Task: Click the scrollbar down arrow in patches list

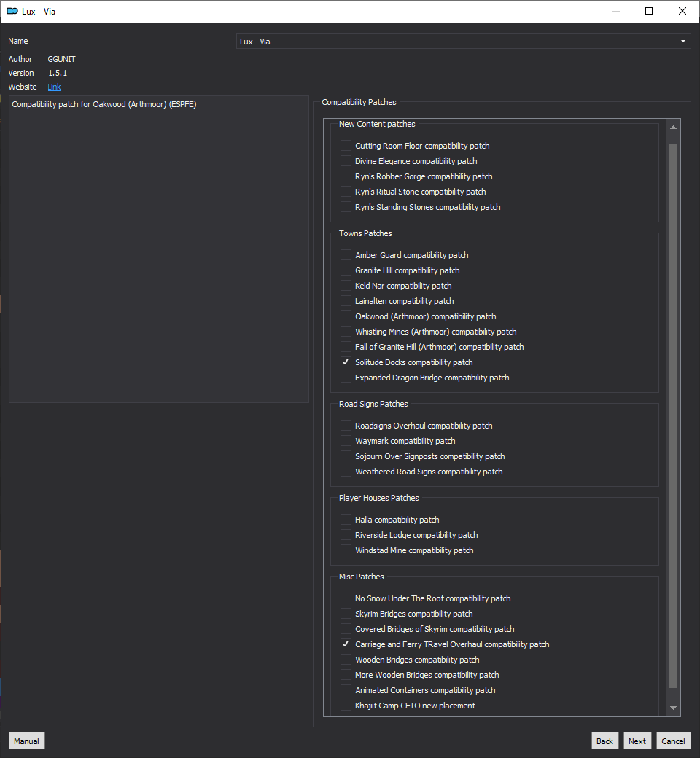Action: [x=673, y=708]
